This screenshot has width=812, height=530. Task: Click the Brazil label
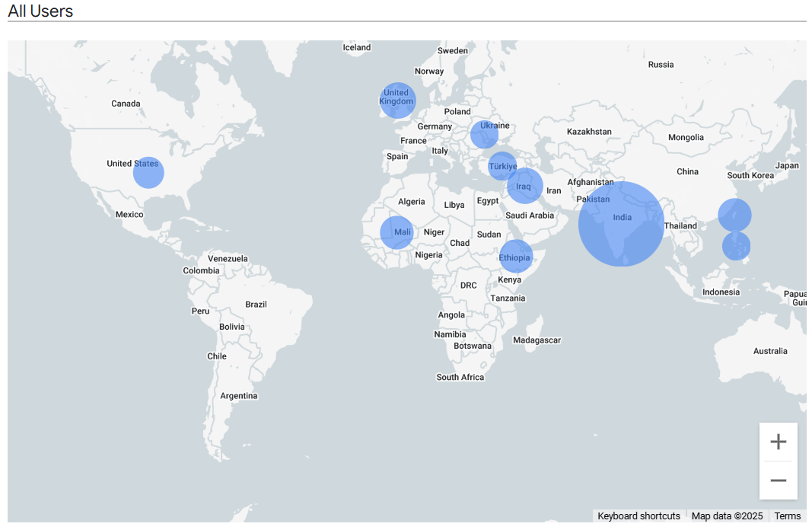[256, 305]
